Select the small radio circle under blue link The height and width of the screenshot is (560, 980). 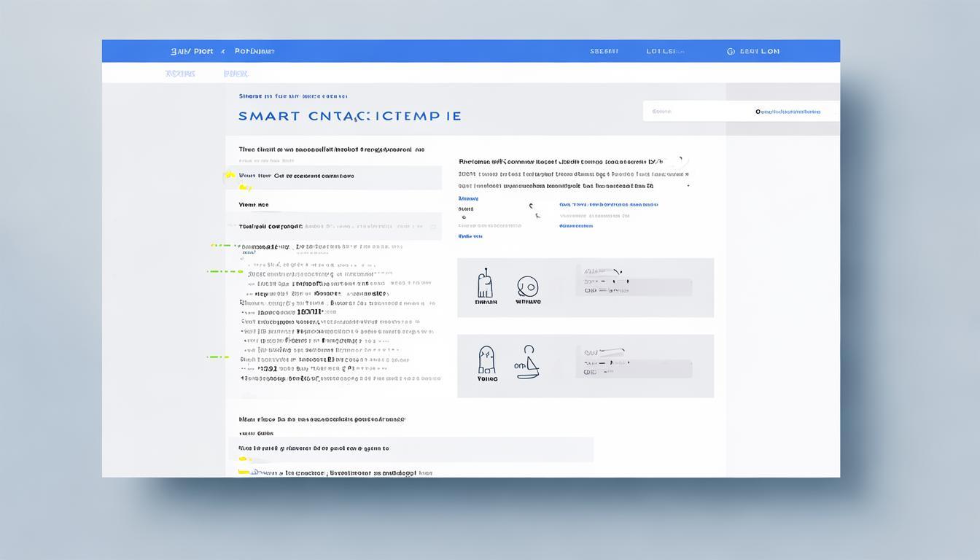[462, 217]
